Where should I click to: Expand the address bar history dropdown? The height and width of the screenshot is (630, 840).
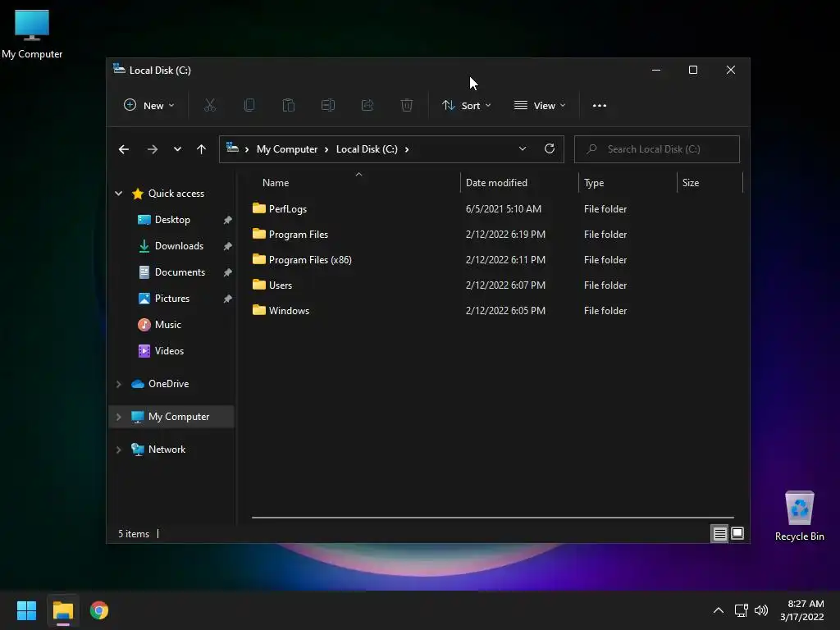(x=523, y=149)
